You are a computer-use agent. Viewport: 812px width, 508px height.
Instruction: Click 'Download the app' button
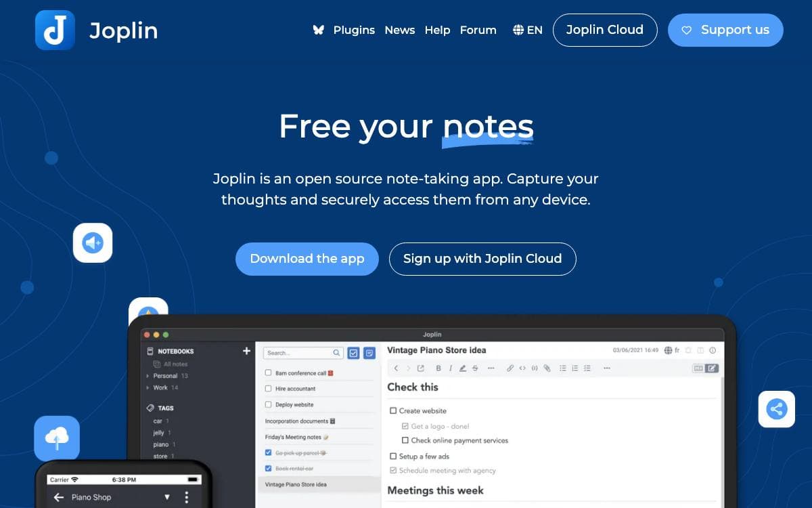(x=307, y=259)
